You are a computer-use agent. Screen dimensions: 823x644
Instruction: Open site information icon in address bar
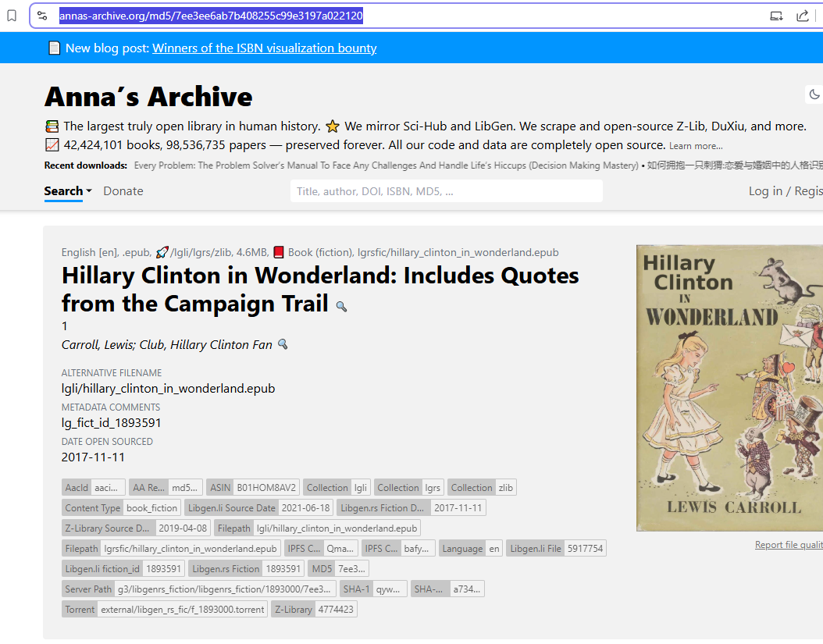42,16
